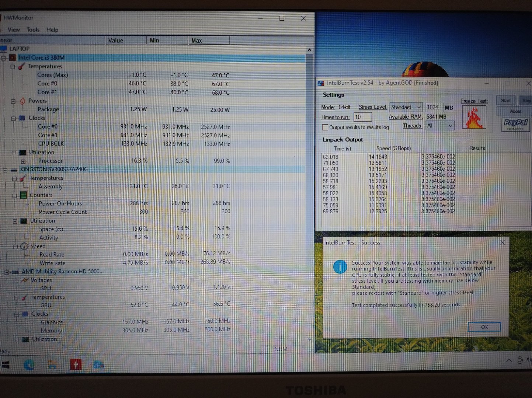This screenshot has height=398, width=532.
Task: Click OK in the Success dialog
Action: point(484,327)
